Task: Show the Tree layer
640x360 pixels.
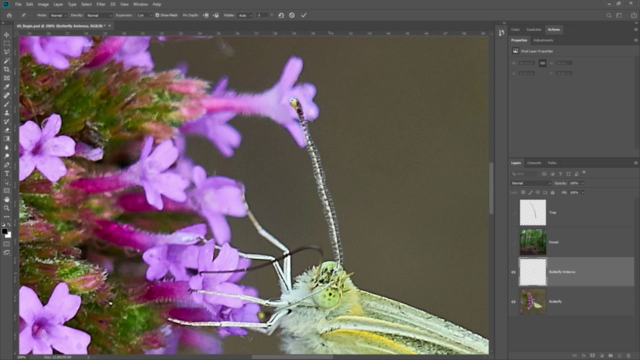Action: coord(513,212)
